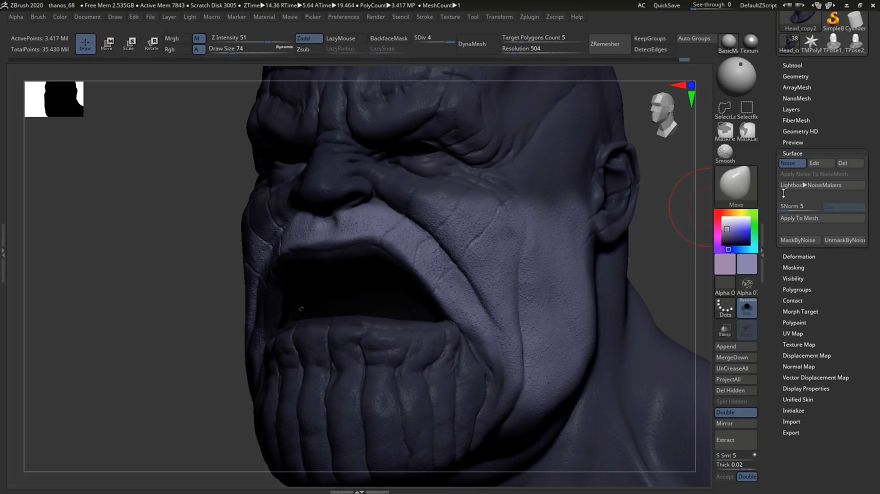
Task: Click the Texture sphere icon
Action: point(749,42)
